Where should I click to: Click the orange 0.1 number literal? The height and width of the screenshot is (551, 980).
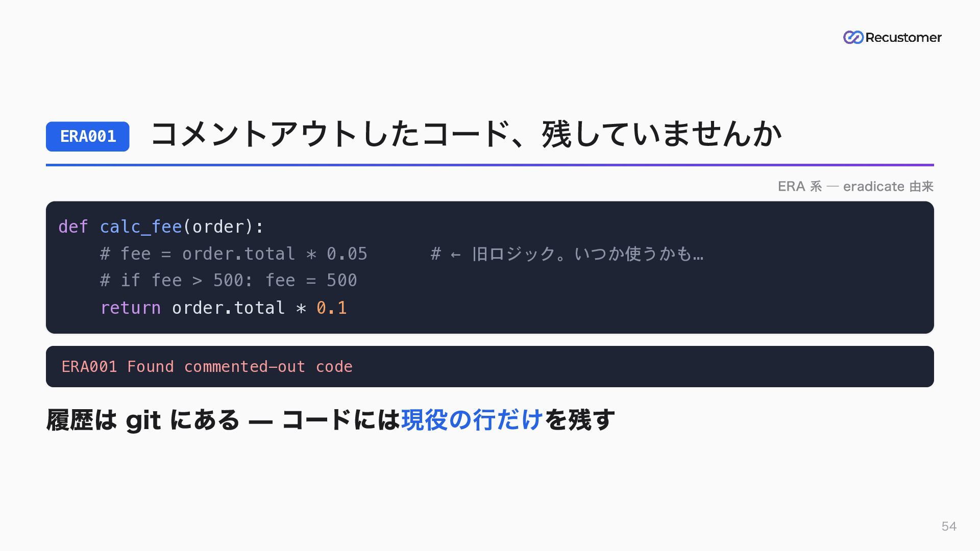click(332, 308)
